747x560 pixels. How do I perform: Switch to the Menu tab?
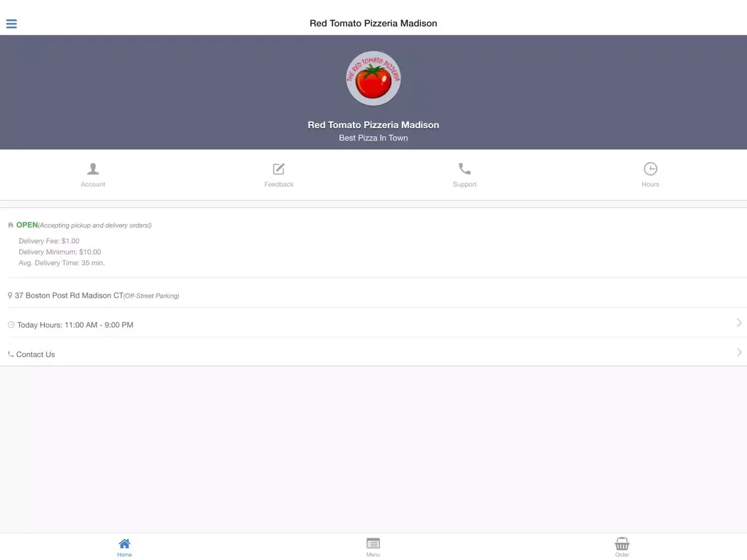click(373, 547)
